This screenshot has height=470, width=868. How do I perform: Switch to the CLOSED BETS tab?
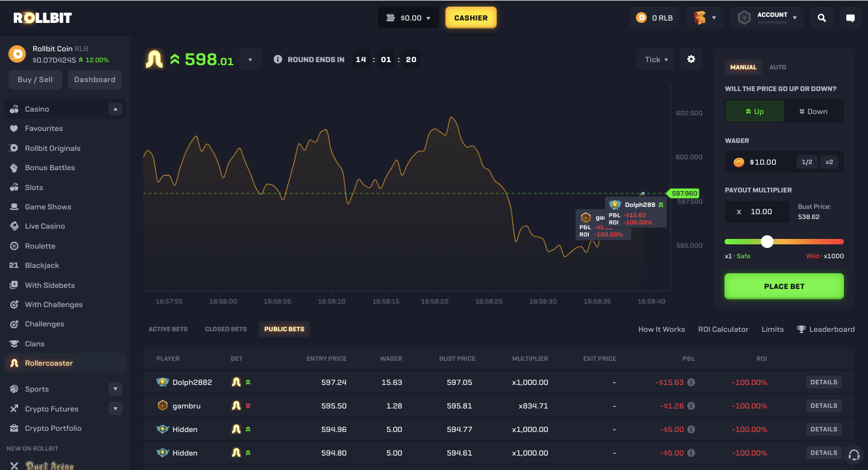pyautogui.click(x=226, y=329)
